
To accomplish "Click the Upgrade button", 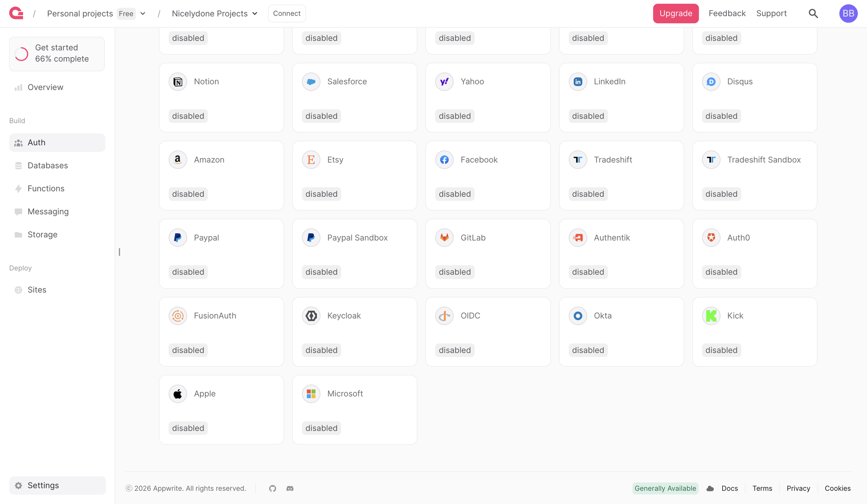I will pyautogui.click(x=676, y=13).
